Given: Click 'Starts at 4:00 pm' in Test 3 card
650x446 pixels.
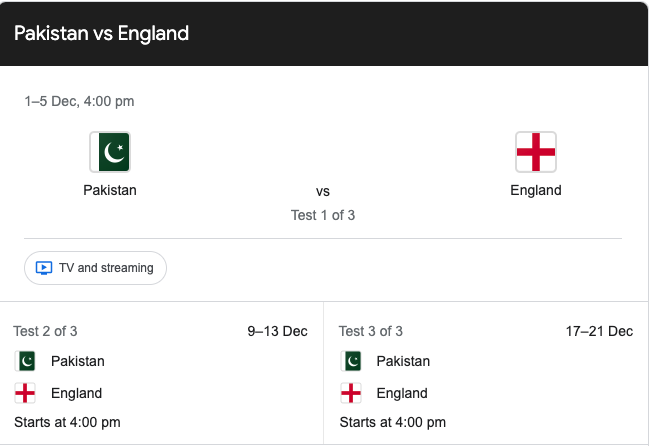Looking at the screenshot, I should pyautogui.click(x=393, y=422).
